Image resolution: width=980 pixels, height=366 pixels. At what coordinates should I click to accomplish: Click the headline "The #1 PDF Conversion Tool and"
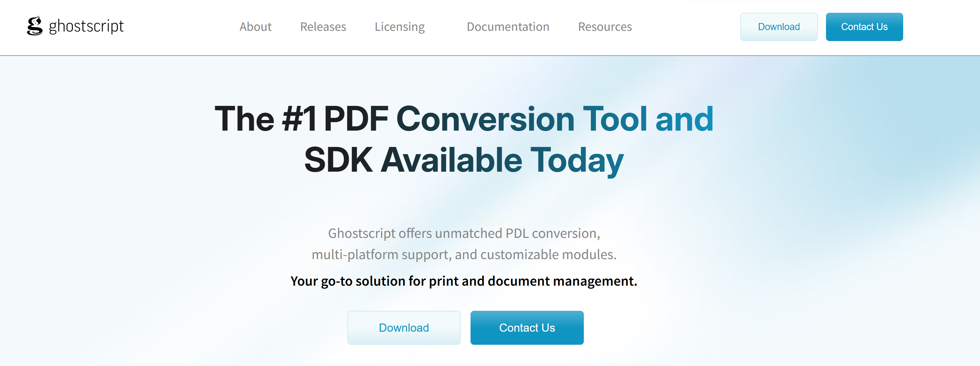[464, 119]
